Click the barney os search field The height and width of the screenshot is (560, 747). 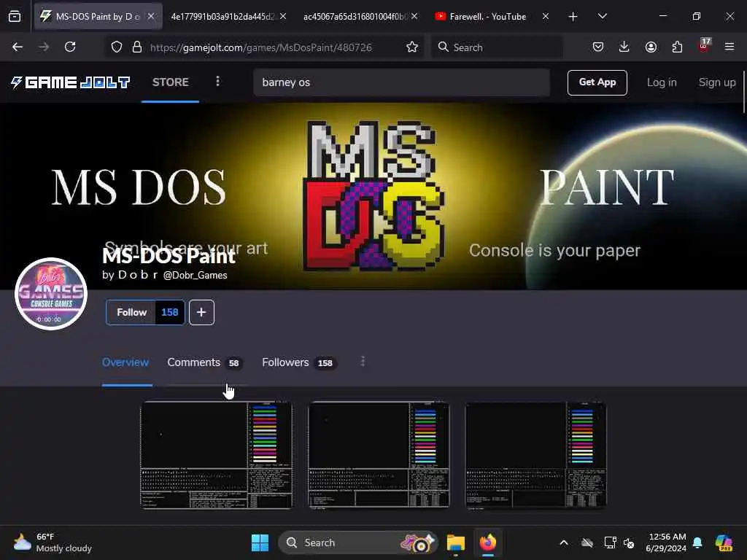402,82
